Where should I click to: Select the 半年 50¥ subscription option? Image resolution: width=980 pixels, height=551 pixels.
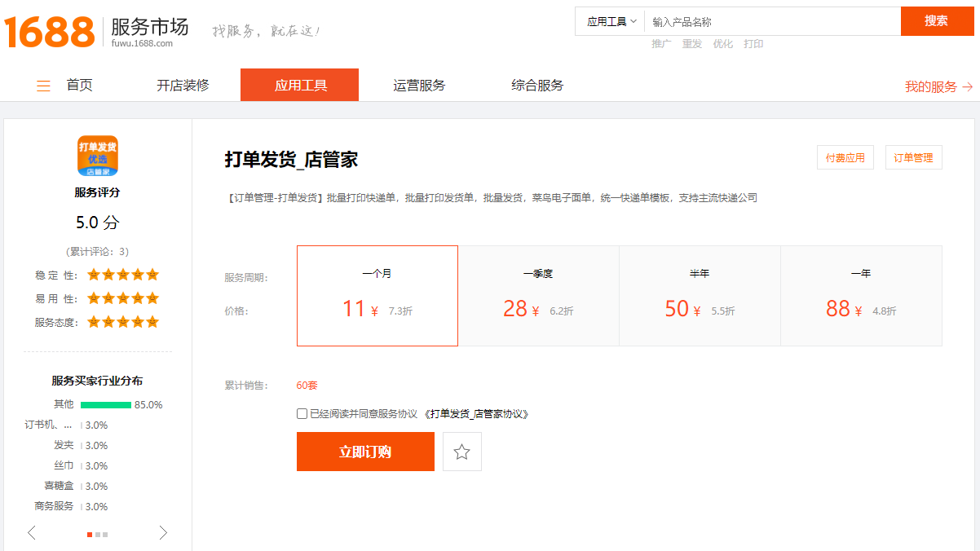tap(700, 296)
